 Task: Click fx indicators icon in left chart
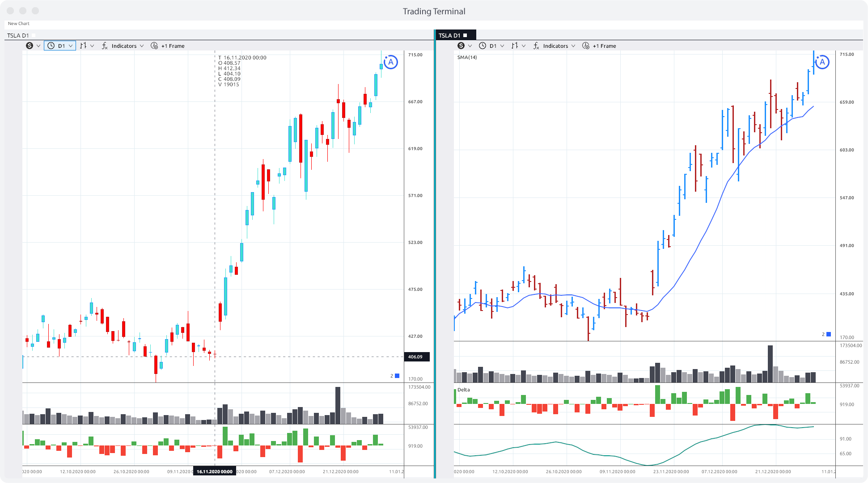coord(105,46)
